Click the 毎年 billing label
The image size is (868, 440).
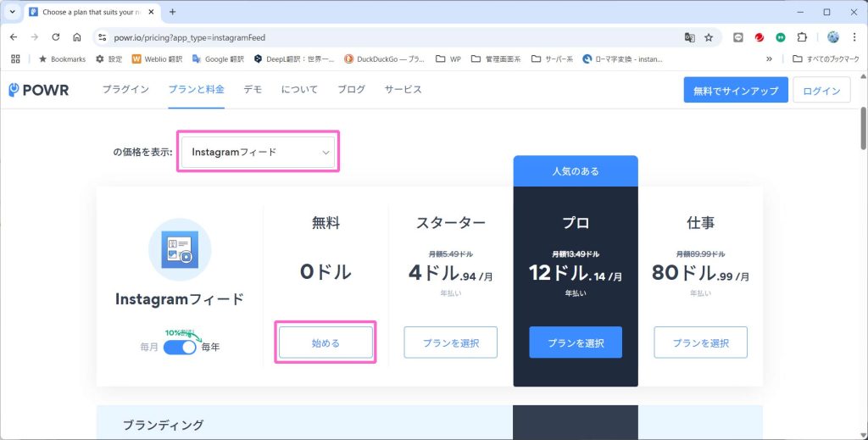coord(210,348)
